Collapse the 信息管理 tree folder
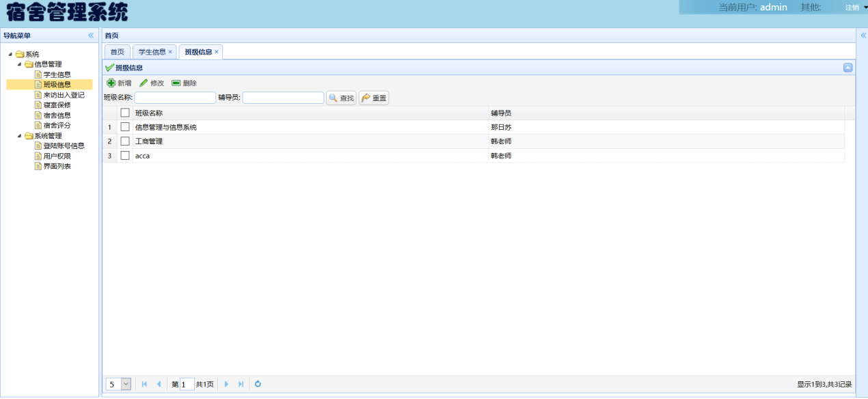868x399 pixels. [20, 64]
